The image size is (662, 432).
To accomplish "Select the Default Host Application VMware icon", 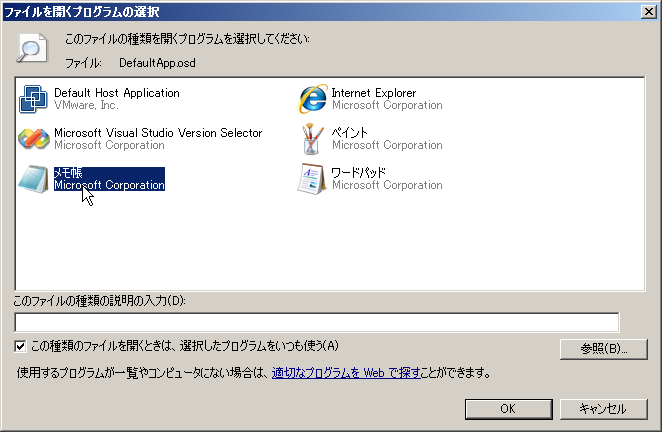I will [x=33, y=99].
